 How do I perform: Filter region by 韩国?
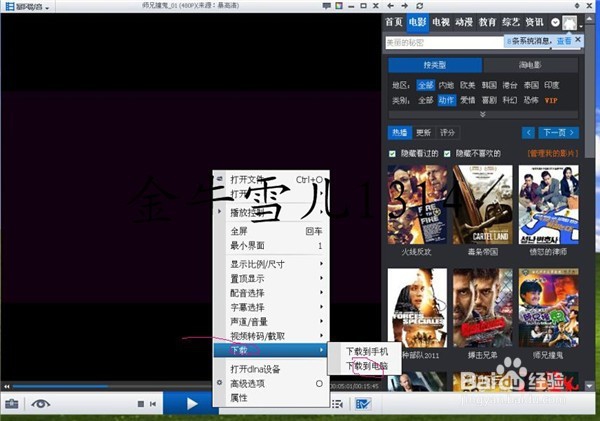click(489, 85)
